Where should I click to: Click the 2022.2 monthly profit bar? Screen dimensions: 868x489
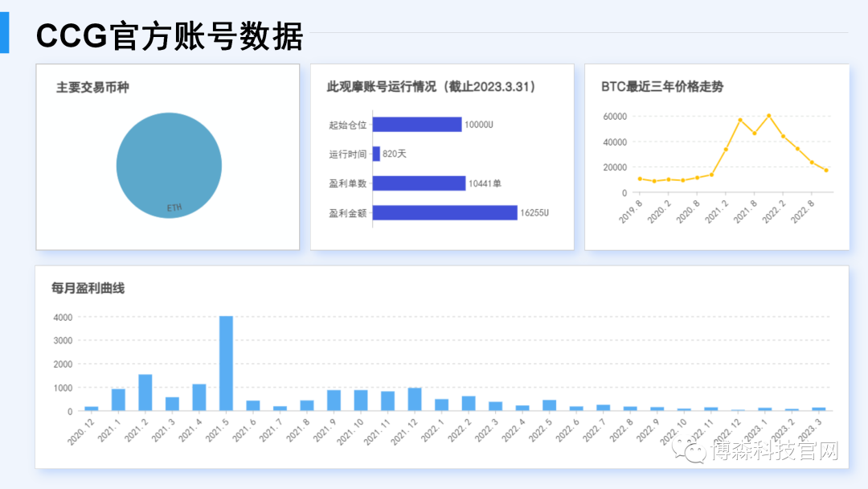pyautogui.click(x=469, y=404)
